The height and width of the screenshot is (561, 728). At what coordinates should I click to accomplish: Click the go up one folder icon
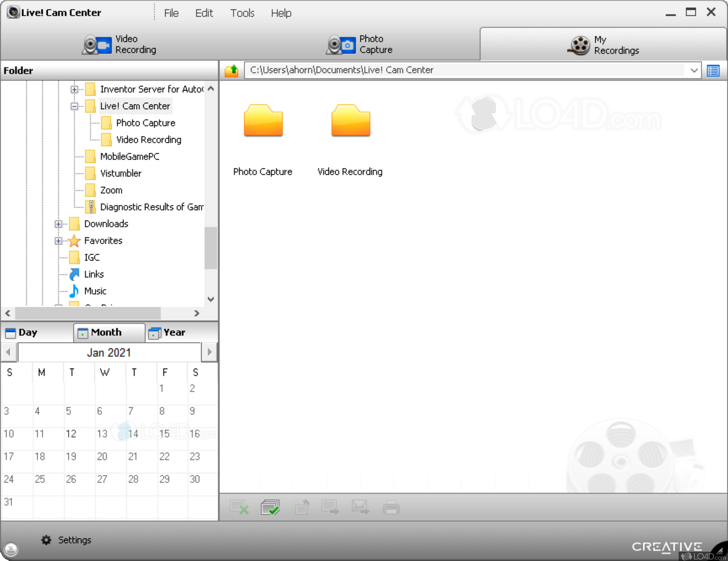(x=232, y=71)
